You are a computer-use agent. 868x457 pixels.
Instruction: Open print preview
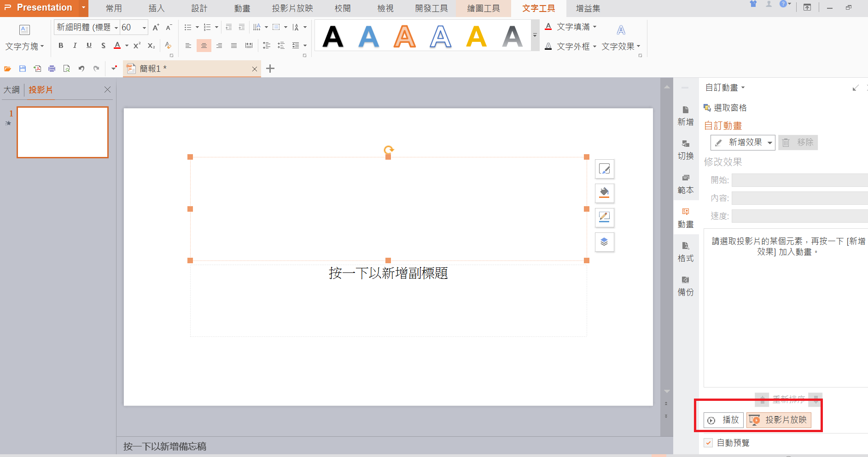(x=66, y=69)
